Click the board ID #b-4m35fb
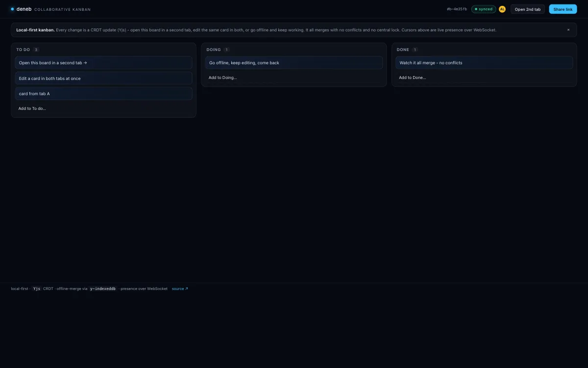The height and width of the screenshot is (368, 588). 457,9
